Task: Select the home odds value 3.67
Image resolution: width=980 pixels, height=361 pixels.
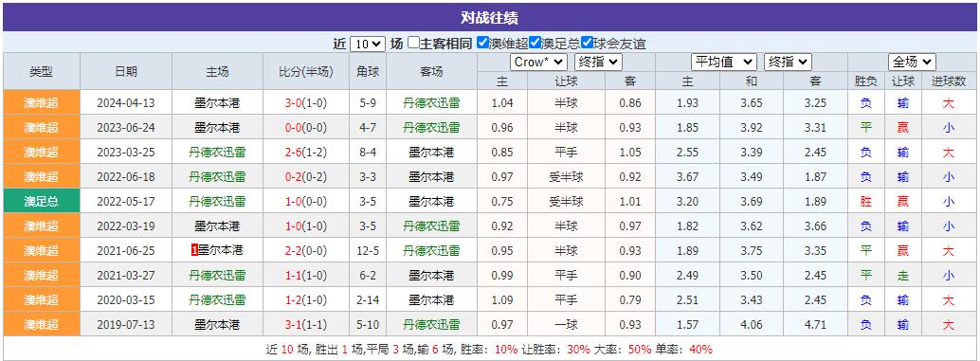Action: point(687,177)
